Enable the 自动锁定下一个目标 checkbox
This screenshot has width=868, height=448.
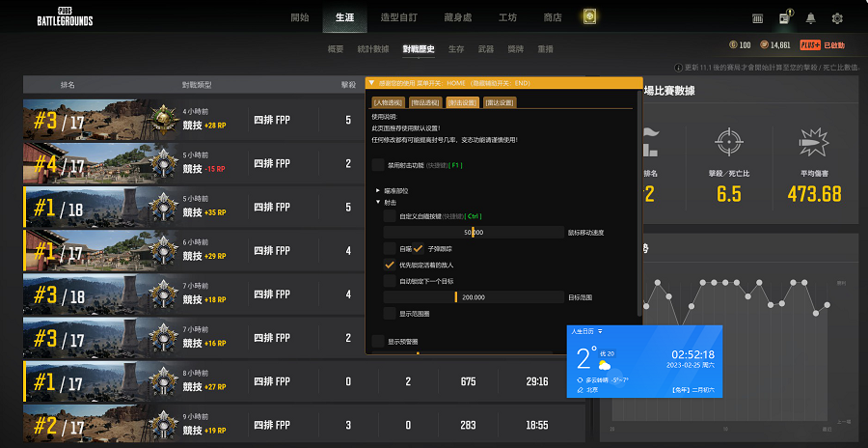click(x=390, y=281)
